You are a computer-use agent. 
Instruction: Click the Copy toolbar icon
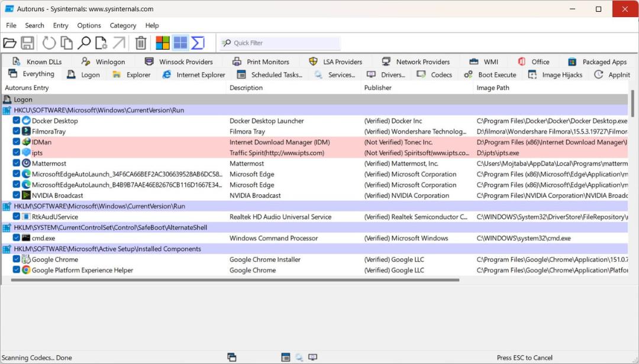(66, 43)
